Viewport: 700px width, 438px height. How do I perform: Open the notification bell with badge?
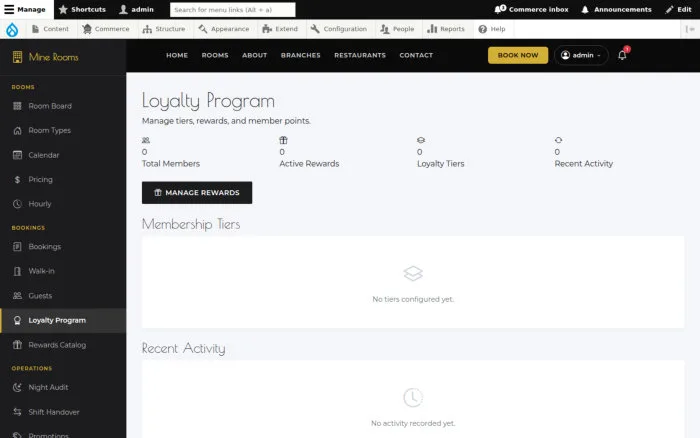coord(622,55)
